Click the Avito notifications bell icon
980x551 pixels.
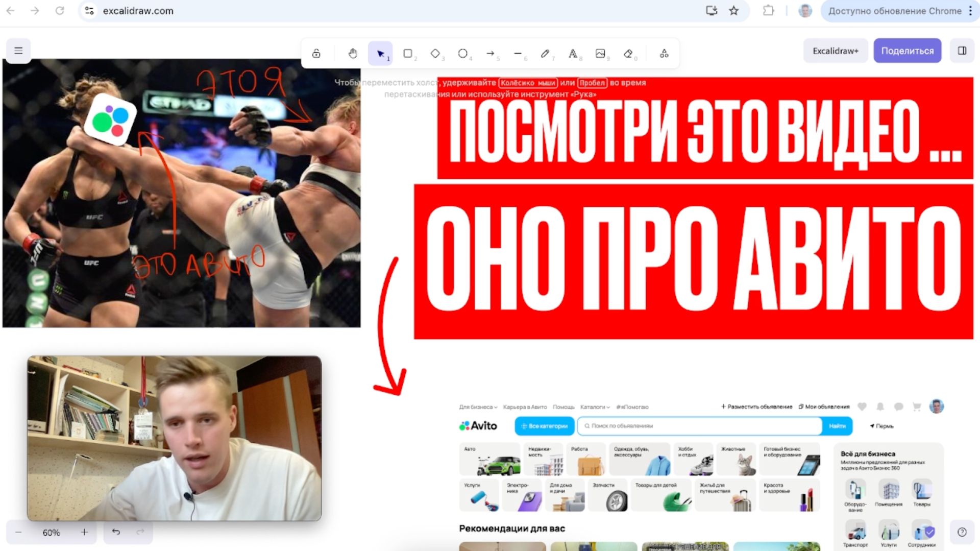880,406
